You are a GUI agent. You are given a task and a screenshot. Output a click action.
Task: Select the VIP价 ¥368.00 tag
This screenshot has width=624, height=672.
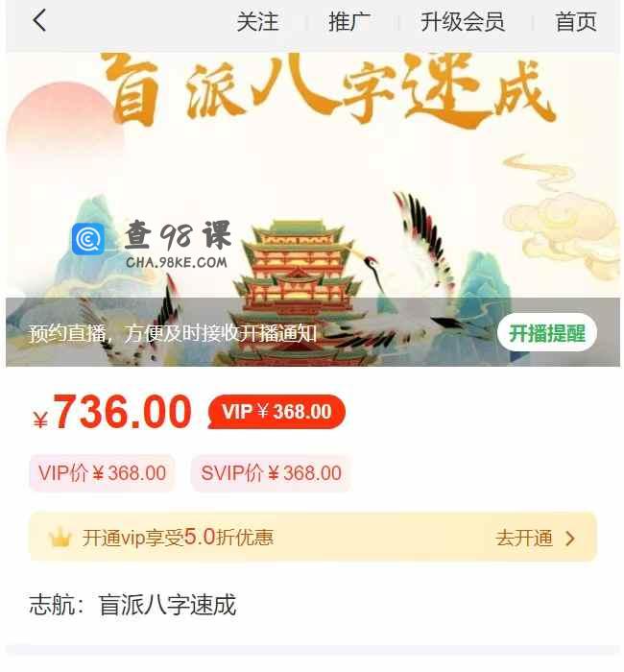coord(102,473)
